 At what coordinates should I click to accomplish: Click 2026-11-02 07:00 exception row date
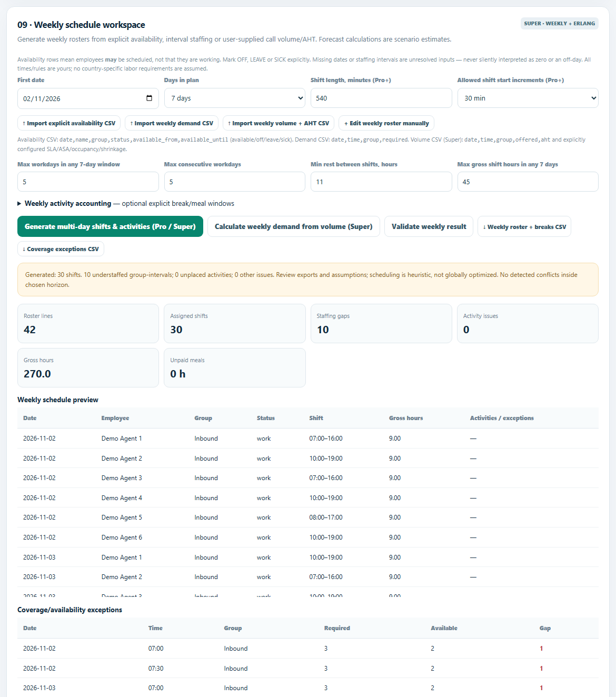pos(39,649)
